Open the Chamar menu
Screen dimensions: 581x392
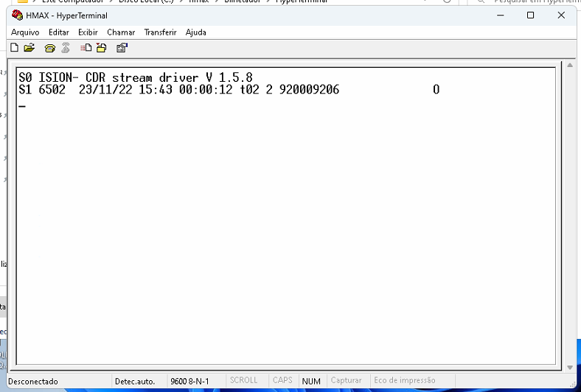pyautogui.click(x=121, y=32)
